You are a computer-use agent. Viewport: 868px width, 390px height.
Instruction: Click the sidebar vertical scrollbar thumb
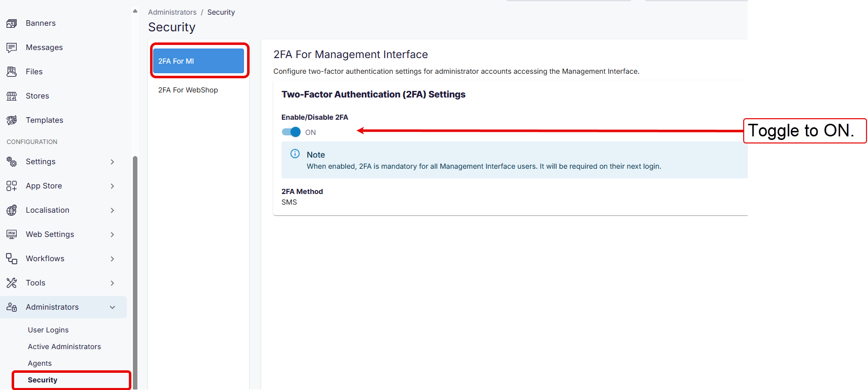tap(135, 273)
